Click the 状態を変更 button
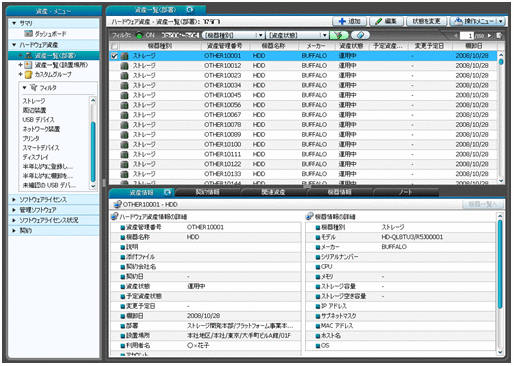514x366 pixels. click(x=426, y=21)
